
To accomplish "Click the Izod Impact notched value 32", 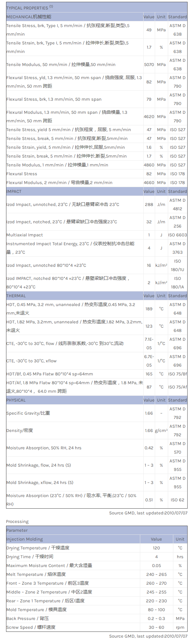I will [x=149, y=222].
